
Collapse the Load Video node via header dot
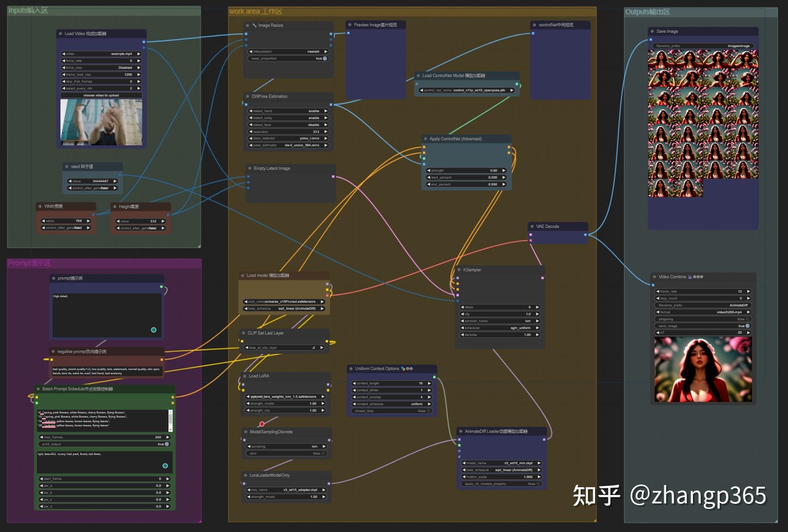(60, 33)
